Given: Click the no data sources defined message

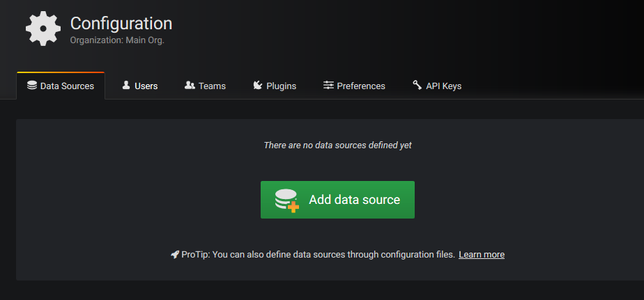Looking at the screenshot, I should [x=337, y=145].
